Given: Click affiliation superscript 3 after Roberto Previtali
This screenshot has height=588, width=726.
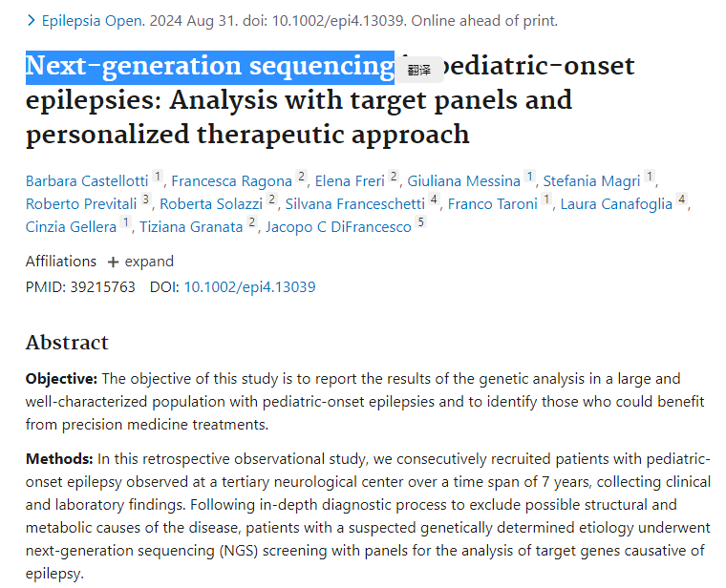Looking at the screenshot, I should click(x=146, y=199).
